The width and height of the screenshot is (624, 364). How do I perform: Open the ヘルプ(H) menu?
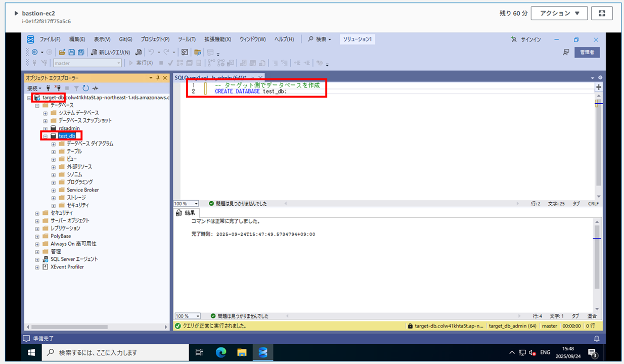point(284,39)
